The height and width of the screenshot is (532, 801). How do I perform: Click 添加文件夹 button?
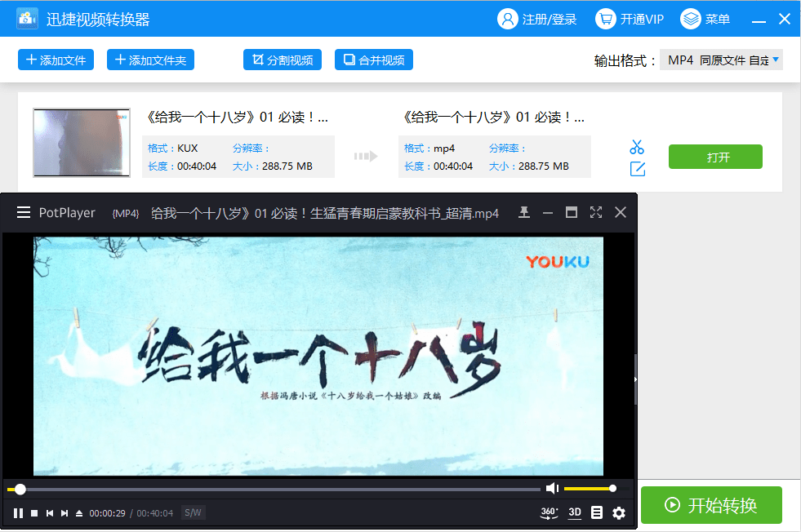coord(150,60)
